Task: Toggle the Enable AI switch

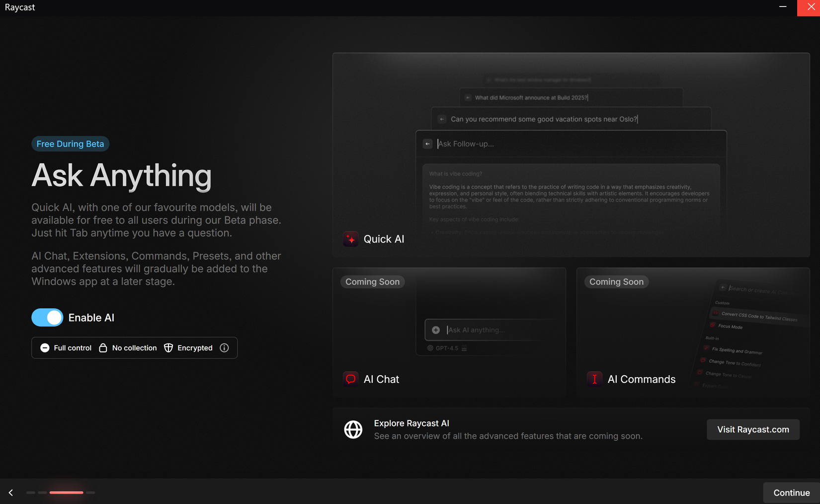Action: (47, 318)
